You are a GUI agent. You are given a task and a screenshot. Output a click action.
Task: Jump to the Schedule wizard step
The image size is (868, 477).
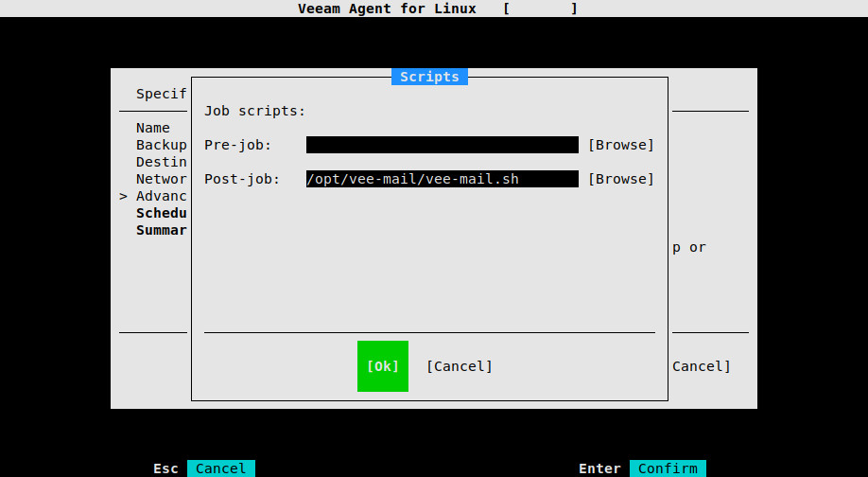click(x=161, y=213)
